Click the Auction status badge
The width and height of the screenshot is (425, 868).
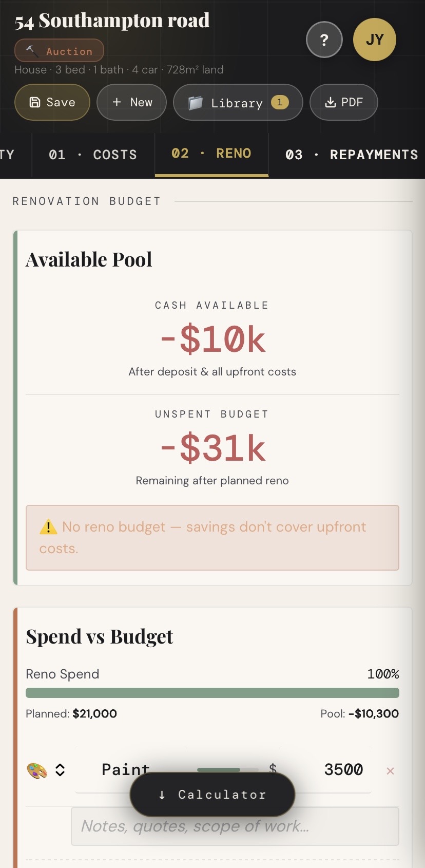pos(59,50)
